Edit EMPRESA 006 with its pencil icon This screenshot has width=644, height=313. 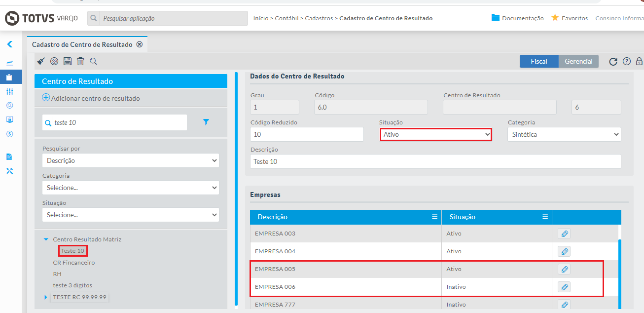point(564,287)
